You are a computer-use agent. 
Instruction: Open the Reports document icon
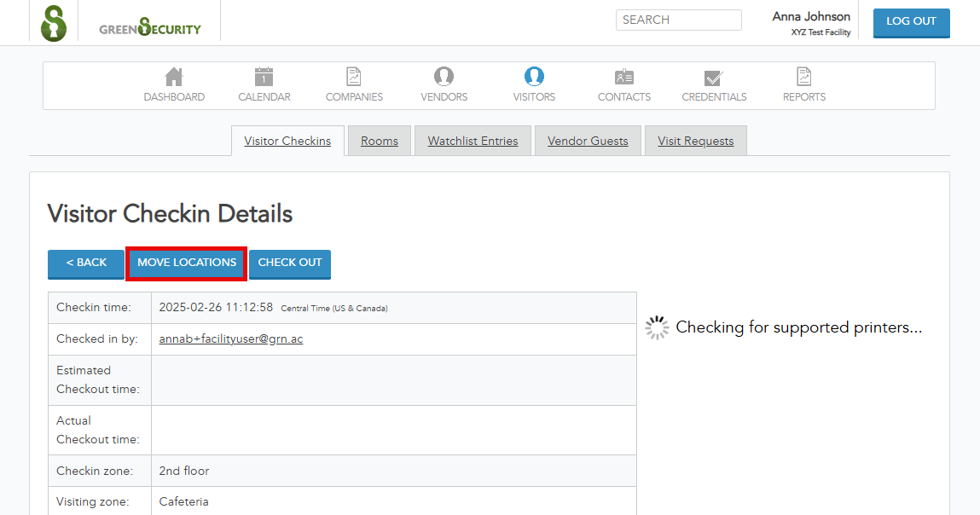pyautogui.click(x=804, y=77)
